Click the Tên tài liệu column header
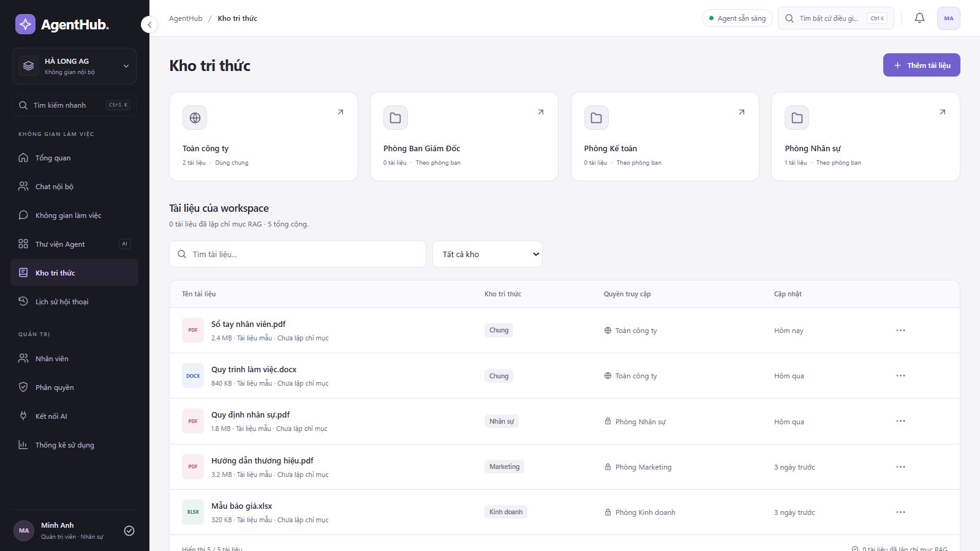This screenshot has height=551, width=980. 199,294
